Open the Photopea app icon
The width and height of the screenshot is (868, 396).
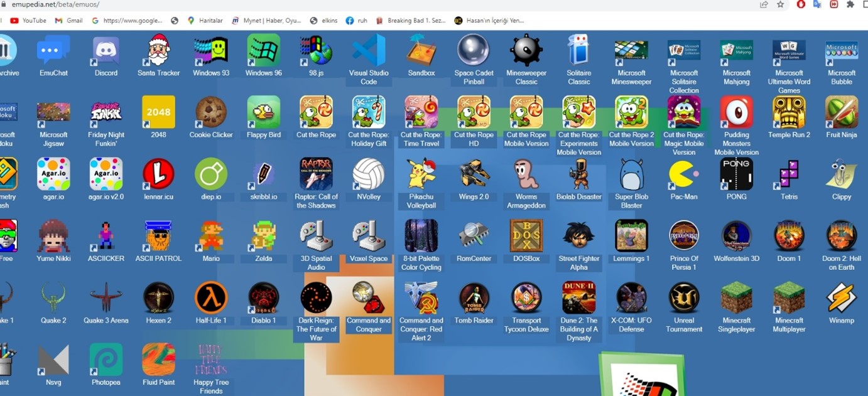point(106,360)
